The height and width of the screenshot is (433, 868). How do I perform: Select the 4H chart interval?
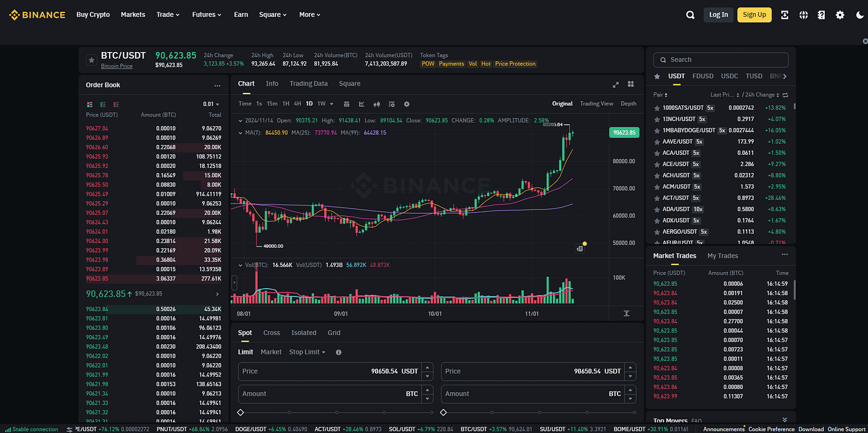298,104
